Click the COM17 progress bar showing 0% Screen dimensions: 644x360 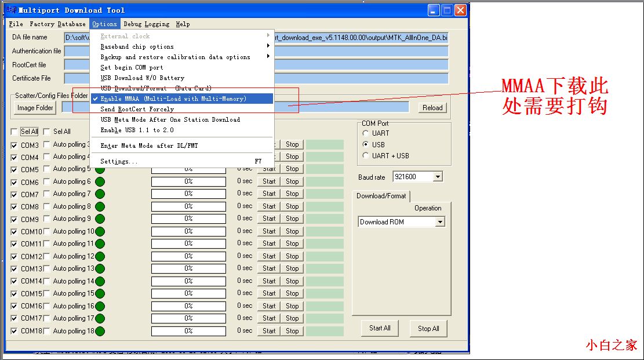(x=188, y=318)
